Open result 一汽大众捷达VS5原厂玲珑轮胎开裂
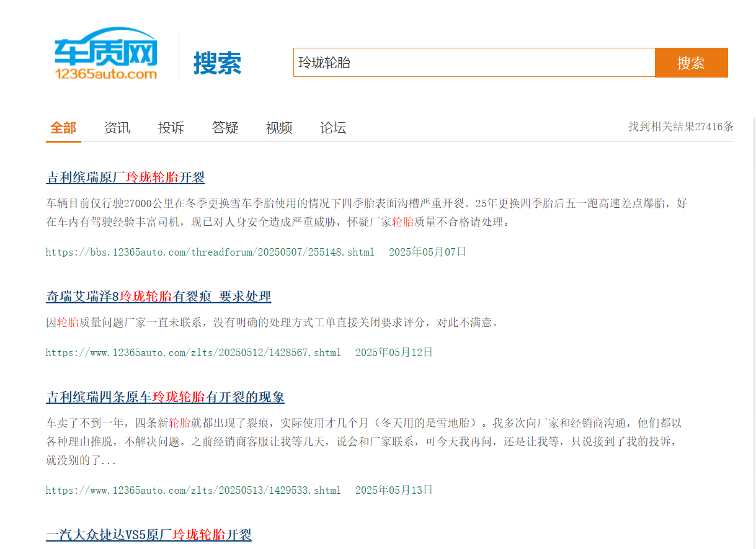Viewport: 756px width, 549px height. coord(149,535)
